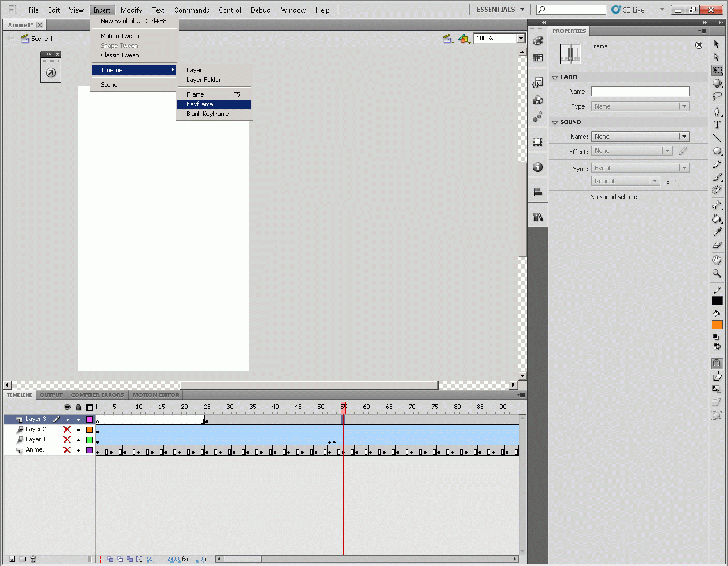Open the label Type dropdown
Viewport: 728px width, 566px height.
[640, 106]
